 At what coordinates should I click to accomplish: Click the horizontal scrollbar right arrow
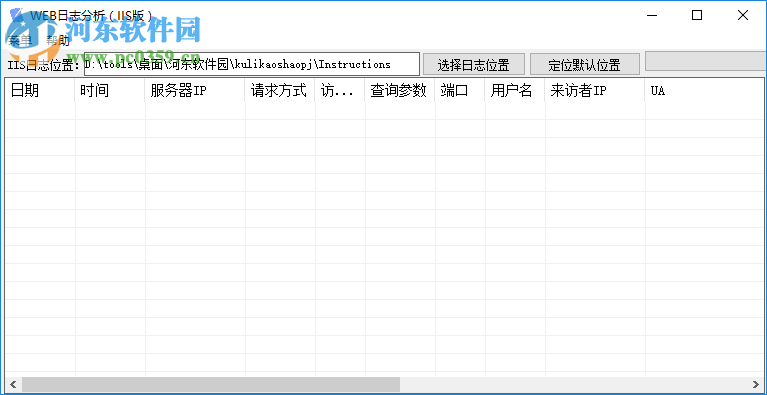(755, 384)
